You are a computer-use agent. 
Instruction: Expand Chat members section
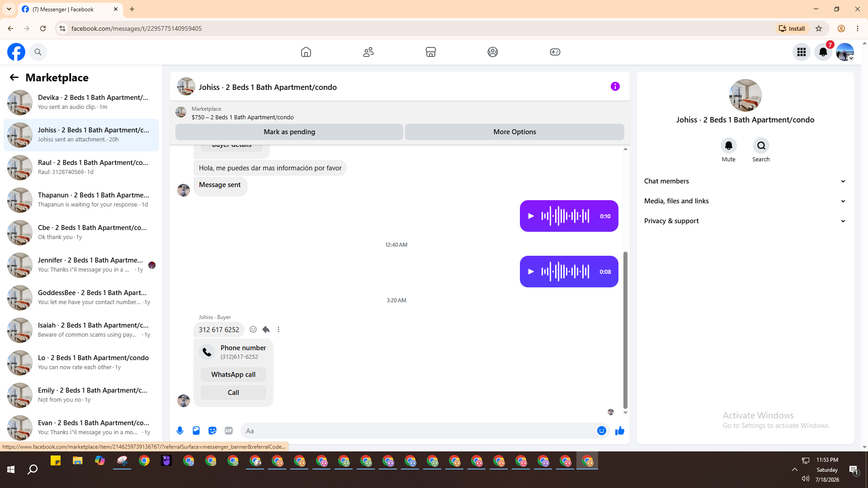[x=745, y=181]
